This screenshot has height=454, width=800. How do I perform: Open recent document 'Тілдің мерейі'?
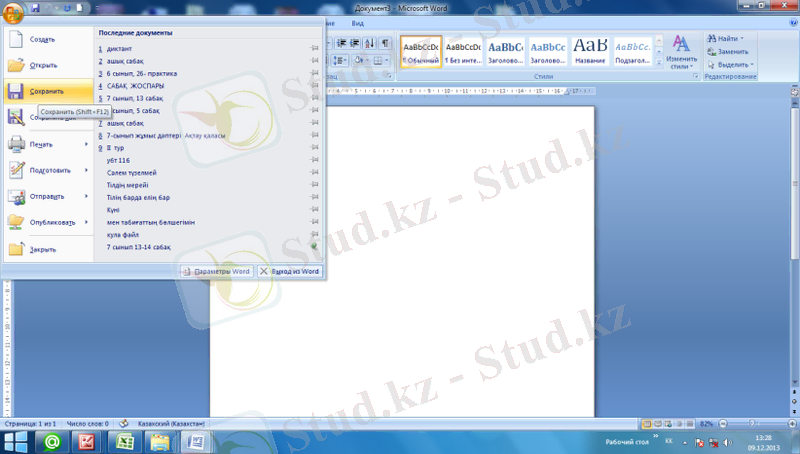click(x=129, y=184)
